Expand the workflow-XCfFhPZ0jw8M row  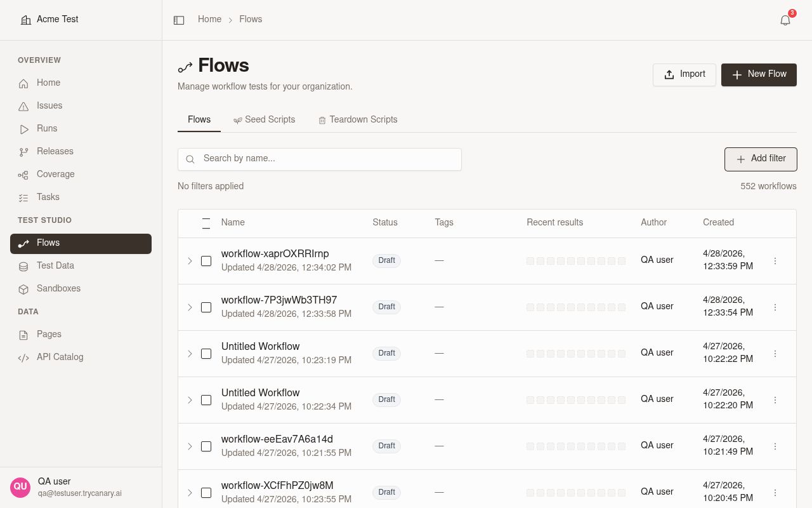coord(190,493)
